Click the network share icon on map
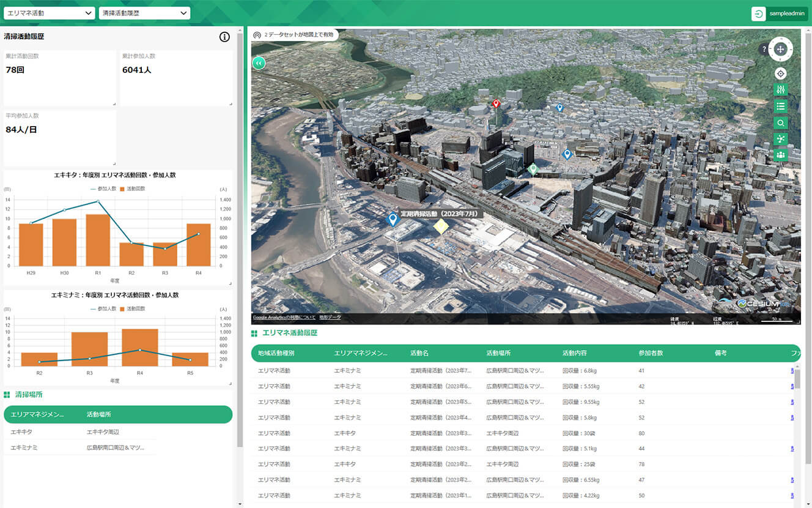 point(780,139)
